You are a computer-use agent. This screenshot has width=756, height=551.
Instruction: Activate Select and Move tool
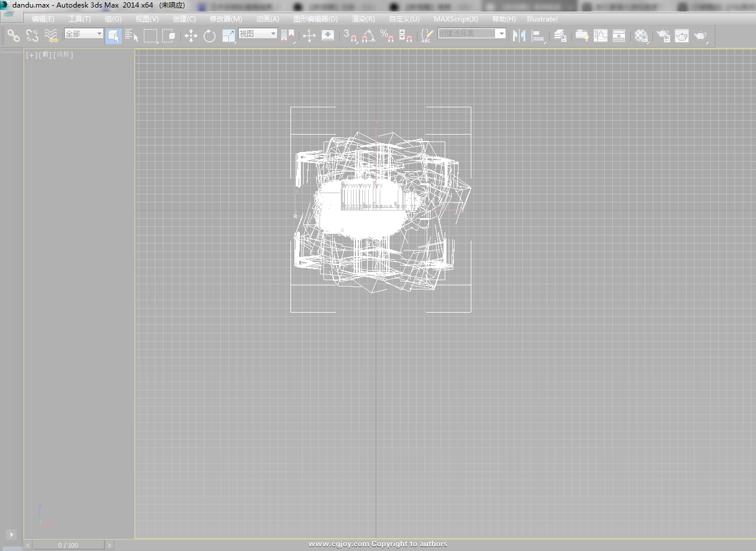(191, 36)
